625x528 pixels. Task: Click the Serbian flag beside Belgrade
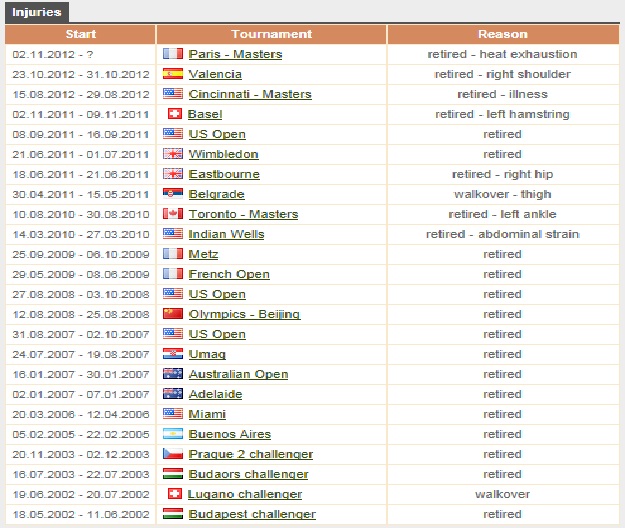pos(173,193)
